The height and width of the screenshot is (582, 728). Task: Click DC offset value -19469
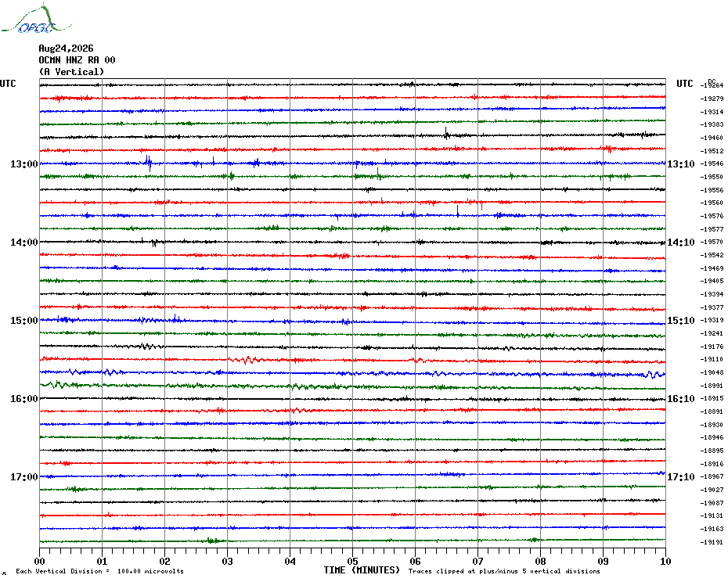pos(712,268)
